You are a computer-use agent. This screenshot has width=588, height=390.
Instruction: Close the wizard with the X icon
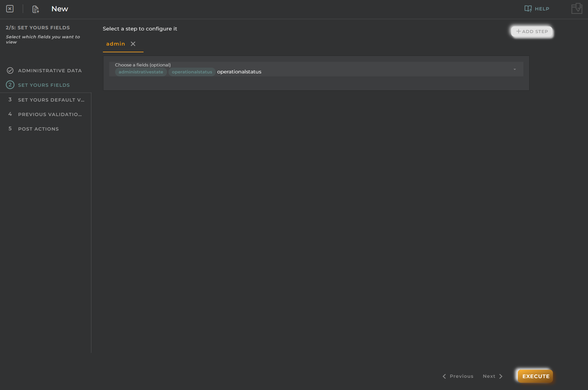(10, 9)
